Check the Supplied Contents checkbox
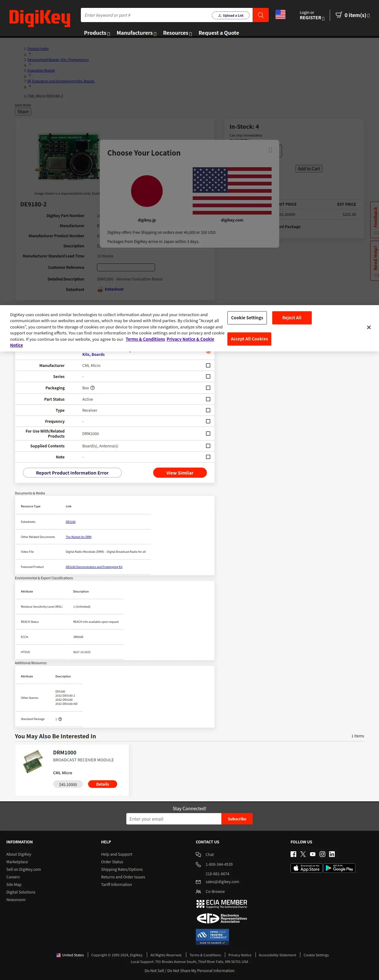 pyautogui.click(x=208, y=446)
